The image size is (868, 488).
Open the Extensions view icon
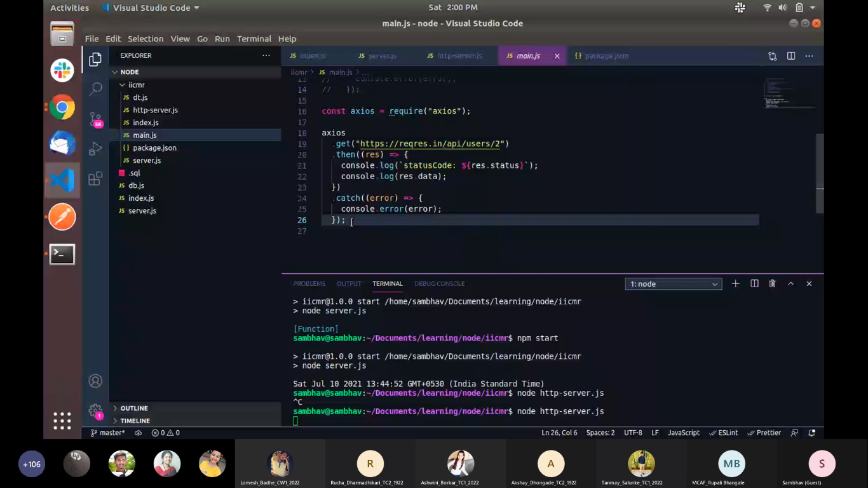pos(95,179)
